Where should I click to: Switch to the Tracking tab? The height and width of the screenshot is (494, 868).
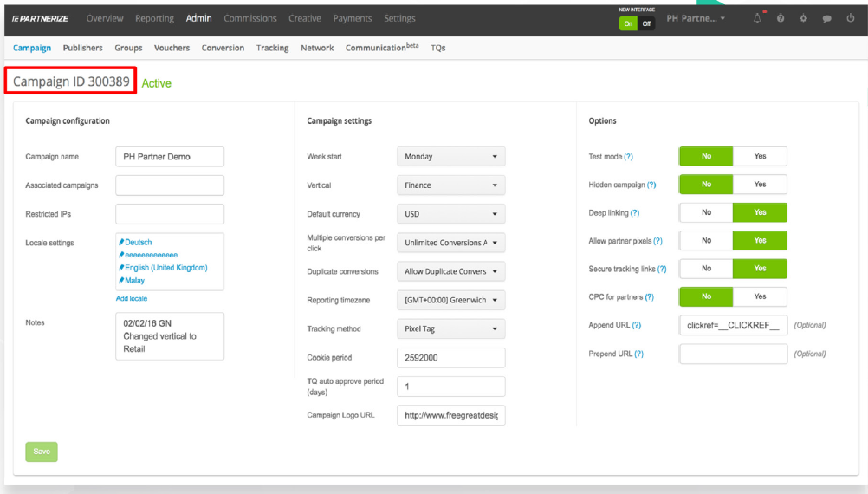[272, 48]
